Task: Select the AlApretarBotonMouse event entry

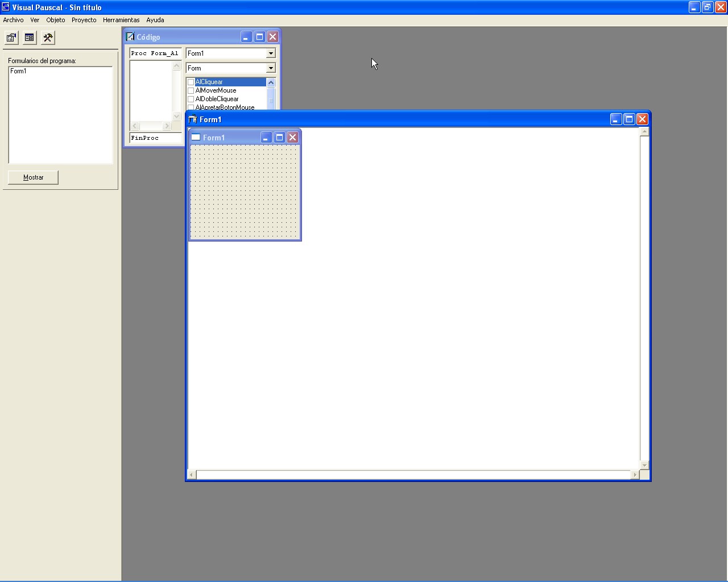Action: tap(225, 107)
